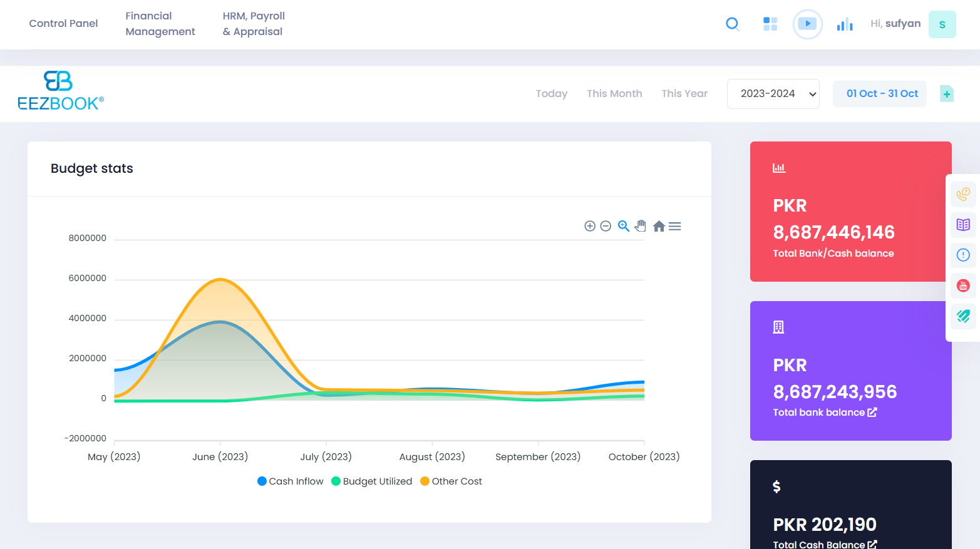The height and width of the screenshot is (549, 980).
Task: Toggle the Other Cost series visibility
Action: [x=451, y=481]
